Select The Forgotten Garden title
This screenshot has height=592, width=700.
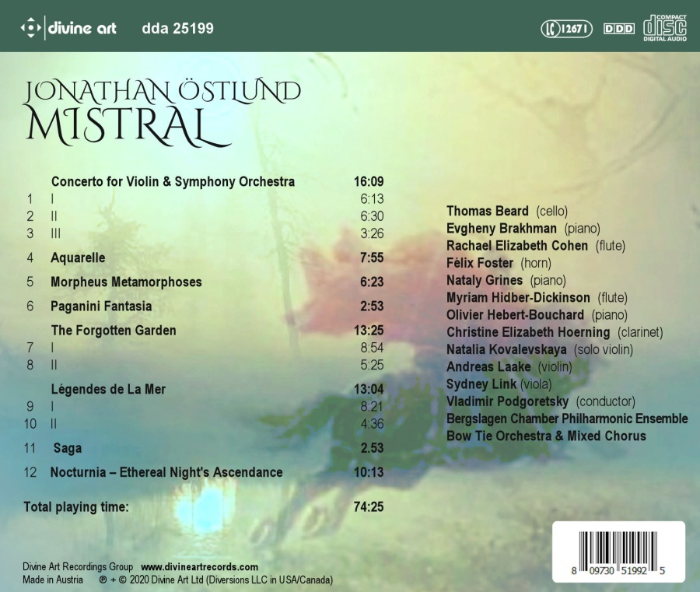coord(114,331)
